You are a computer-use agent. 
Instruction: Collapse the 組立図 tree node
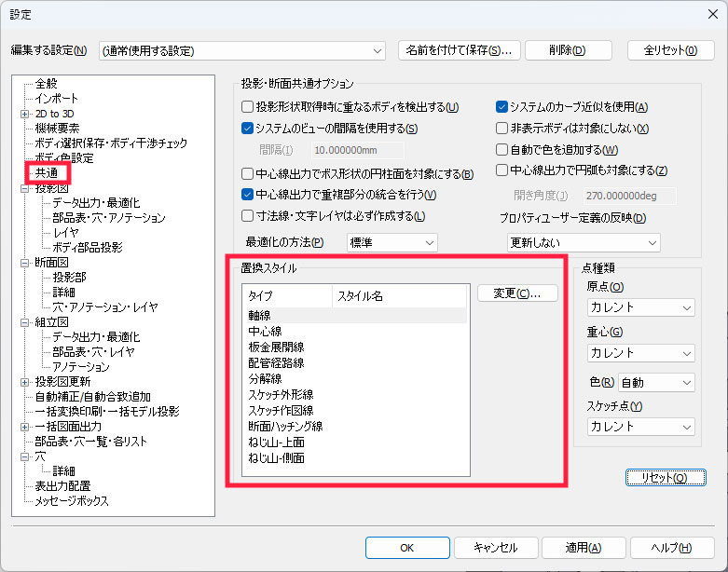(24, 322)
